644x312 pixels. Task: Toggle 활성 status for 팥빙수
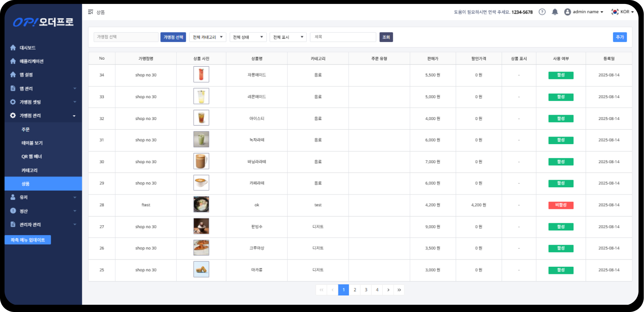click(561, 227)
